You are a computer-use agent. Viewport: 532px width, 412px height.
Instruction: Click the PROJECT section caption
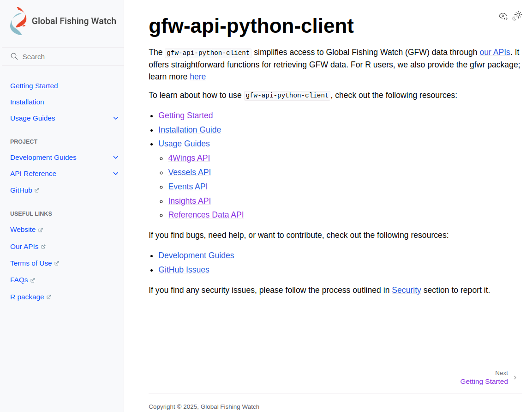[24, 142]
